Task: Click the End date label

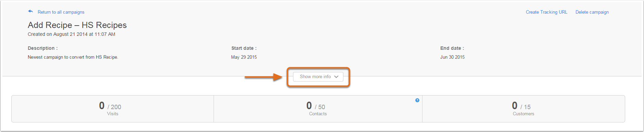Action: point(452,48)
